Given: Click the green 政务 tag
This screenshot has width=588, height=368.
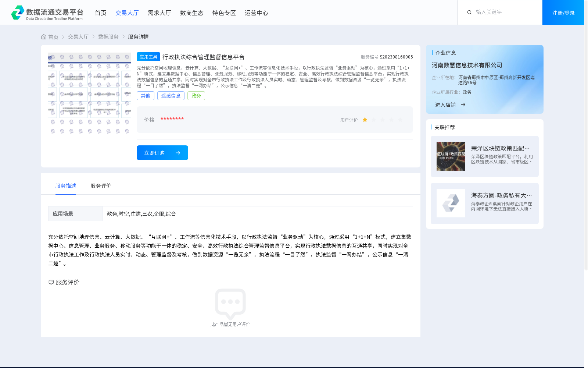Looking at the screenshot, I should click(x=196, y=96).
